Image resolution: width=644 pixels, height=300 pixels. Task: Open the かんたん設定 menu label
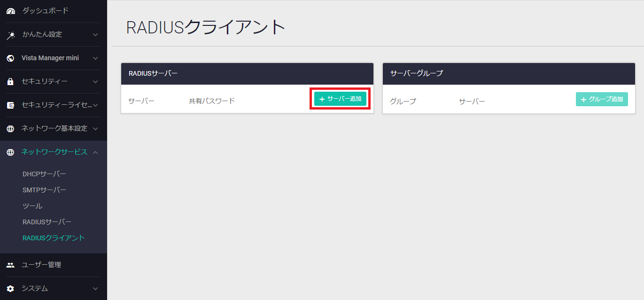pos(42,34)
